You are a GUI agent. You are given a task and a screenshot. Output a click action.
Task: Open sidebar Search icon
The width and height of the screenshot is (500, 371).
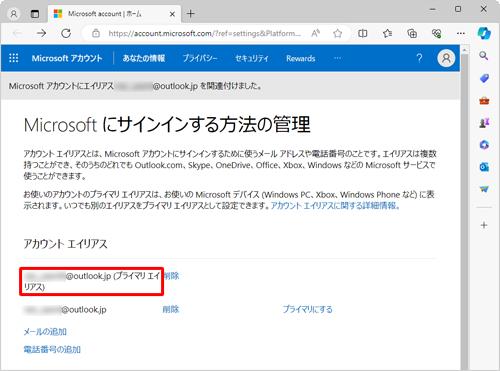point(484,56)
